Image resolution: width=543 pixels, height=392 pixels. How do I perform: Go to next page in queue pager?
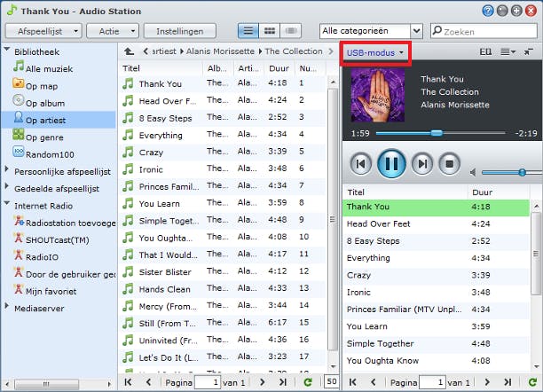tap(487, 382)
